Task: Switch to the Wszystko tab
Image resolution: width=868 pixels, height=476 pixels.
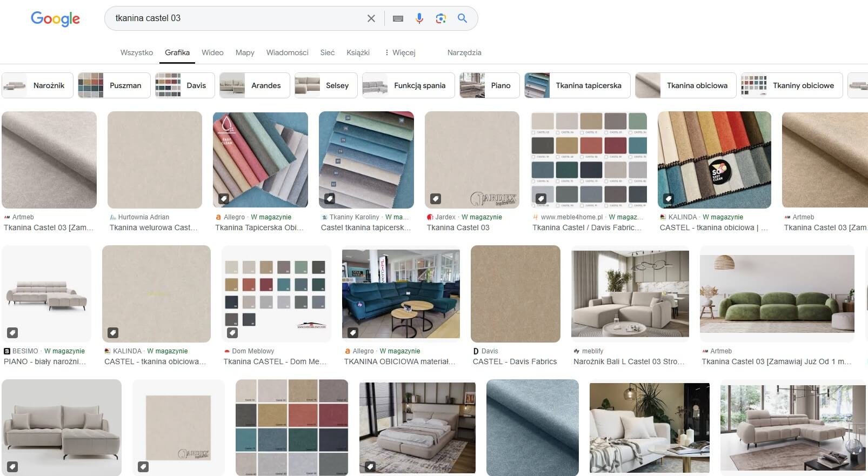Action: click(x=137, y=52)
